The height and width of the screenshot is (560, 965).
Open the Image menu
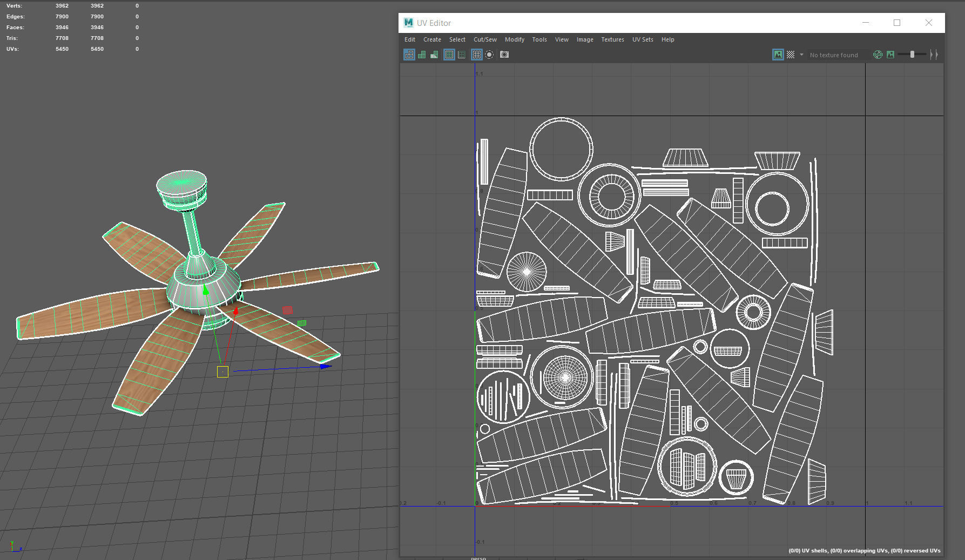(585, 39)
